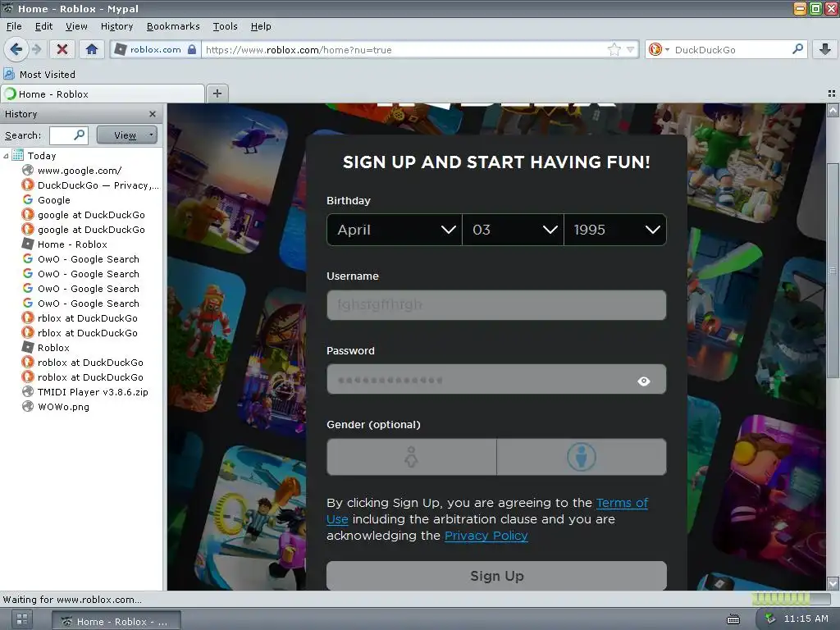Open birthday day dropdown showing 03
Image resolution: width=840 pixels, height=630 pixels.
coord(513,230)
